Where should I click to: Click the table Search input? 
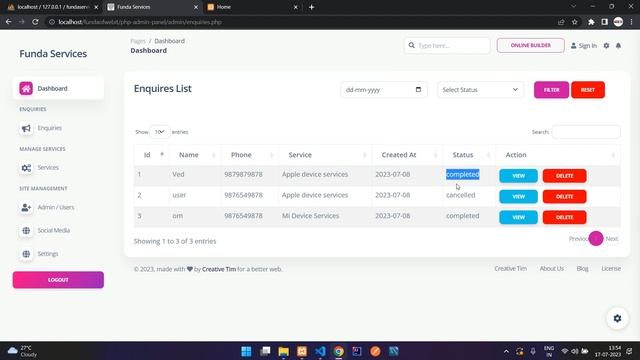[586, 132]
